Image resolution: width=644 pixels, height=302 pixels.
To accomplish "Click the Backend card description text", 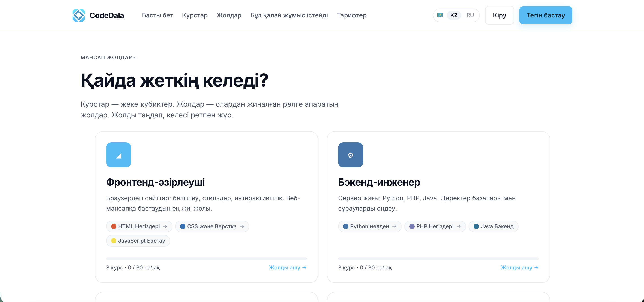I will tap(427, 203).
